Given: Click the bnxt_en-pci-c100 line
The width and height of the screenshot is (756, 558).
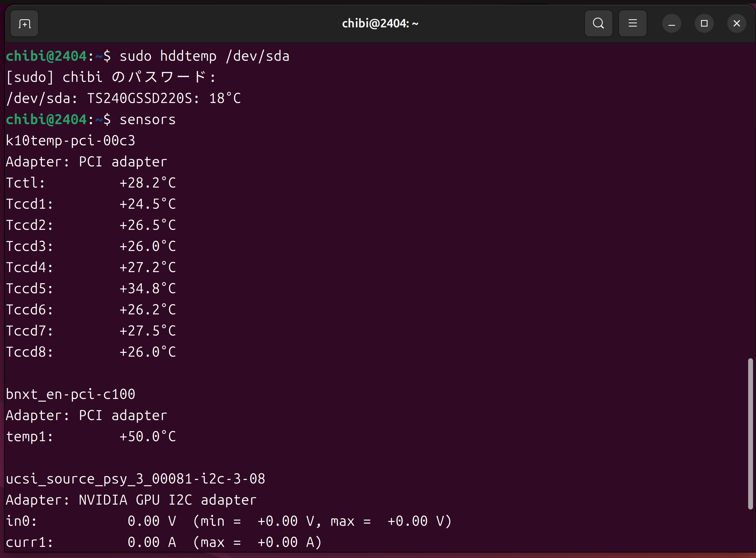Looking at the screenshot, I should coord(71,395).
